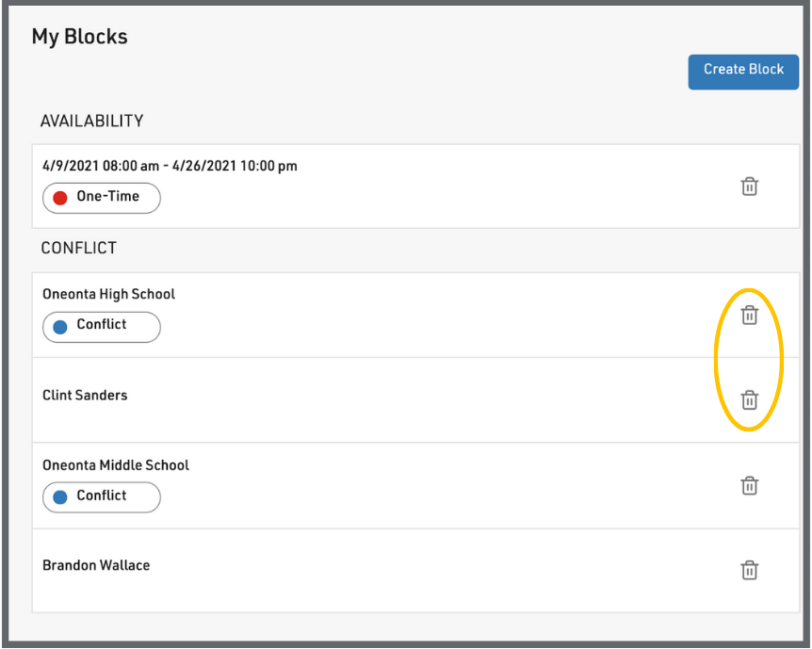Delete the Oneonta Middle School conflict
The image size is (812, 649).
(749, 486)
